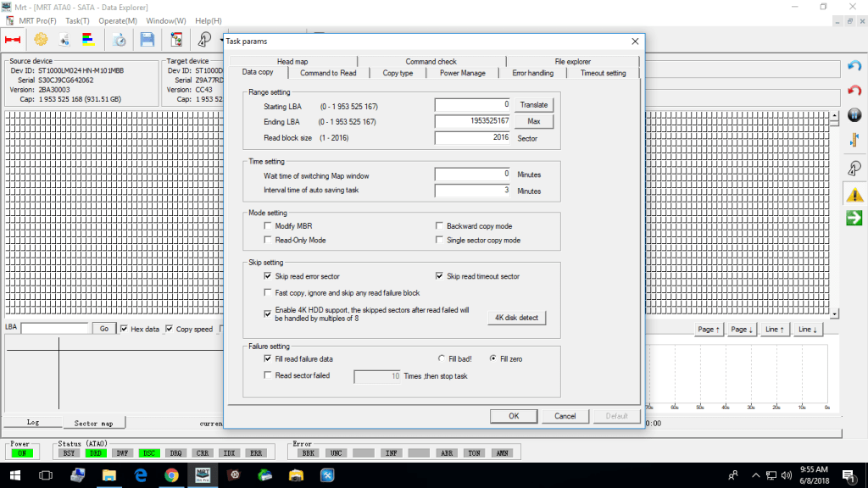This screenshot has width=868, height=488.
Task: Click the yellow warning triangle icon
Action: (854, 195)
